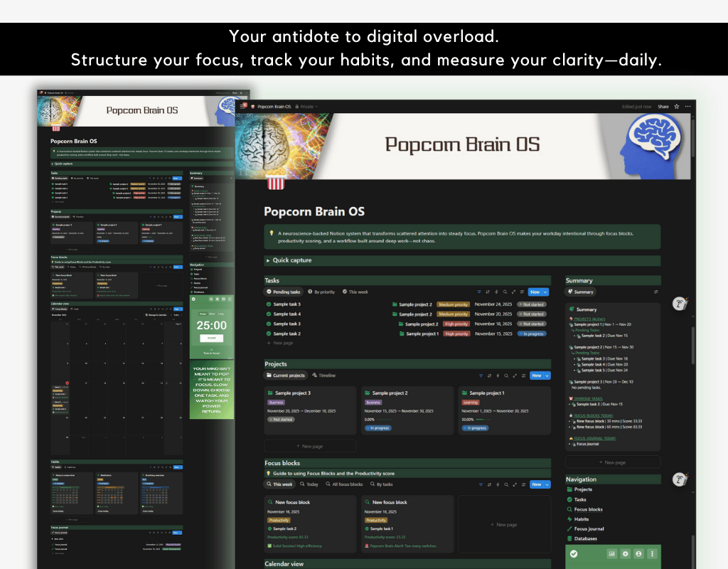
Task: Click the blue New button in Tasks
Action: coord(535,292)
